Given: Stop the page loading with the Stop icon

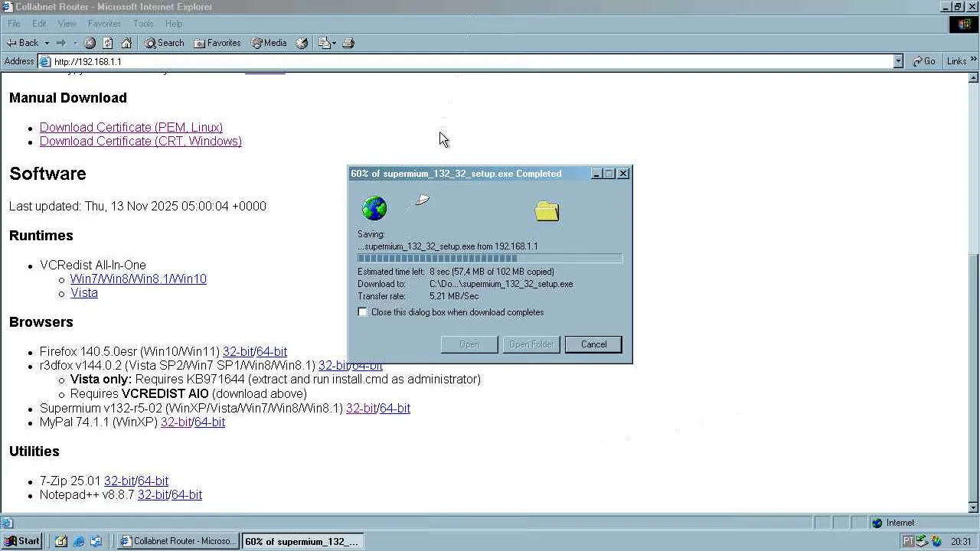Looking at the screenshot, I should (90, 43).
